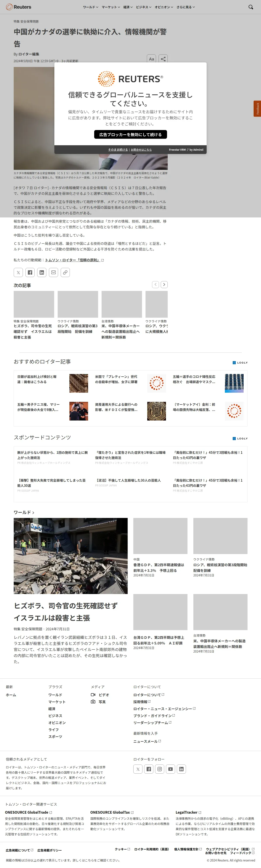The width and height of the screenshot is (261, 868).
Task: Click 広告ブロッカーを無効にして続ける button
Action: pyautogui.click(x=130, y=134)
